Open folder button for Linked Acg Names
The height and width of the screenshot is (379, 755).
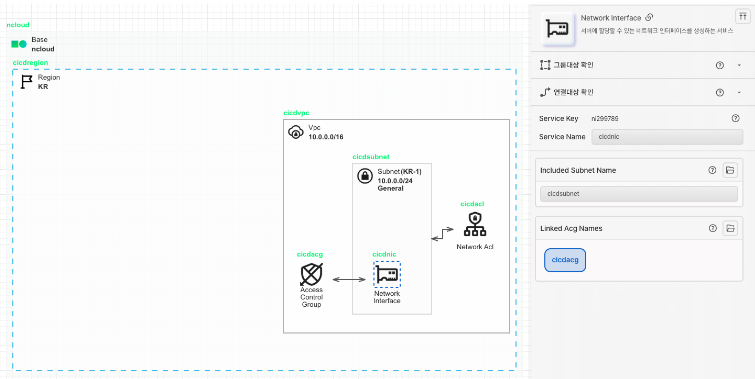pos(730,228)
